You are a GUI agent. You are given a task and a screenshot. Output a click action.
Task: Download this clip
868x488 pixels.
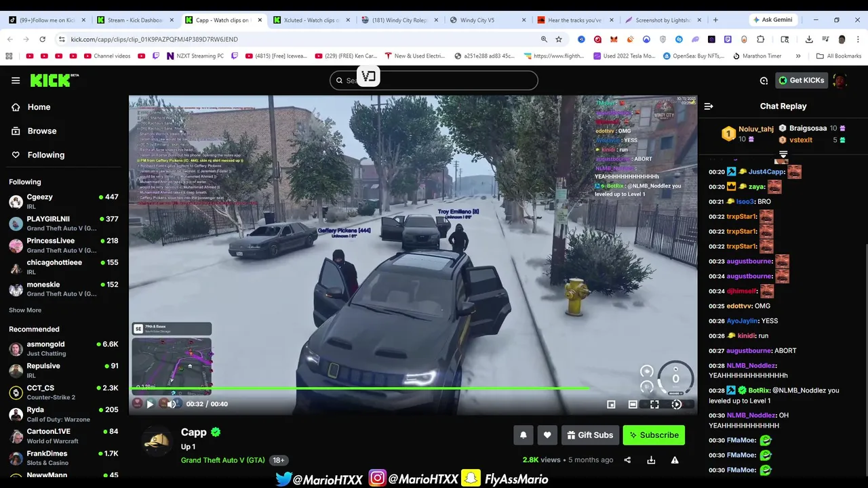[x=651, y=460]
